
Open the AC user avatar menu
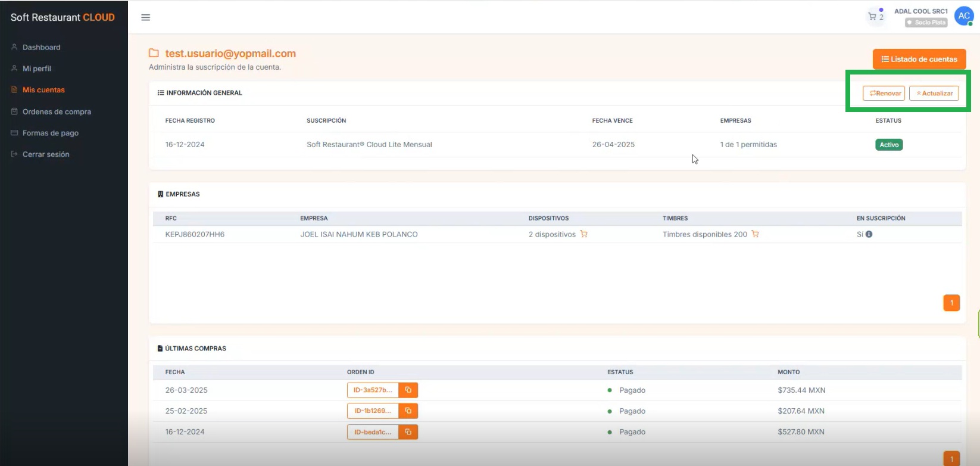(x=964, y=16)
